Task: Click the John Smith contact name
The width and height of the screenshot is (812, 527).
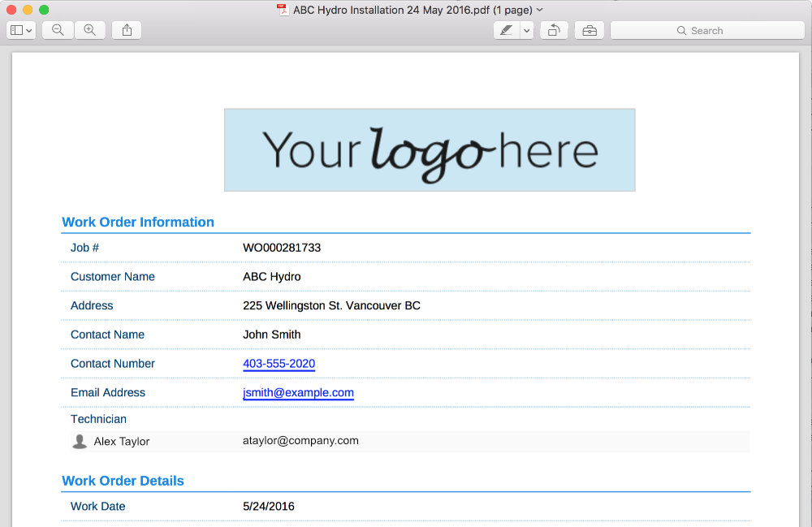Action: click(272, 335)
